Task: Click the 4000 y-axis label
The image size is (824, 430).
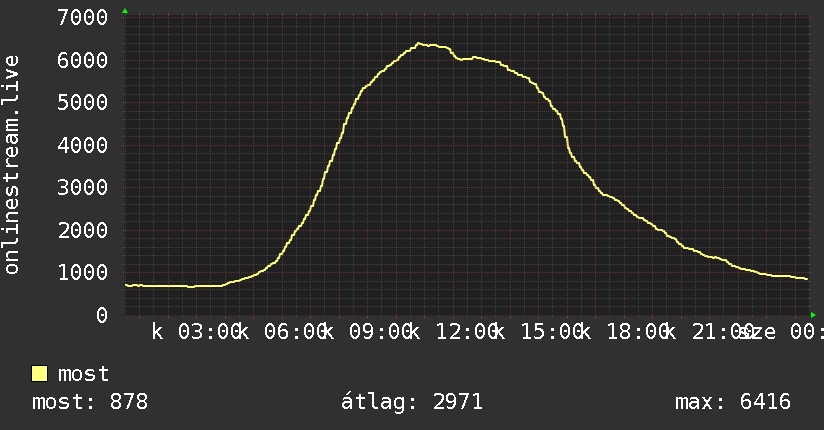Action: [83, 145]
